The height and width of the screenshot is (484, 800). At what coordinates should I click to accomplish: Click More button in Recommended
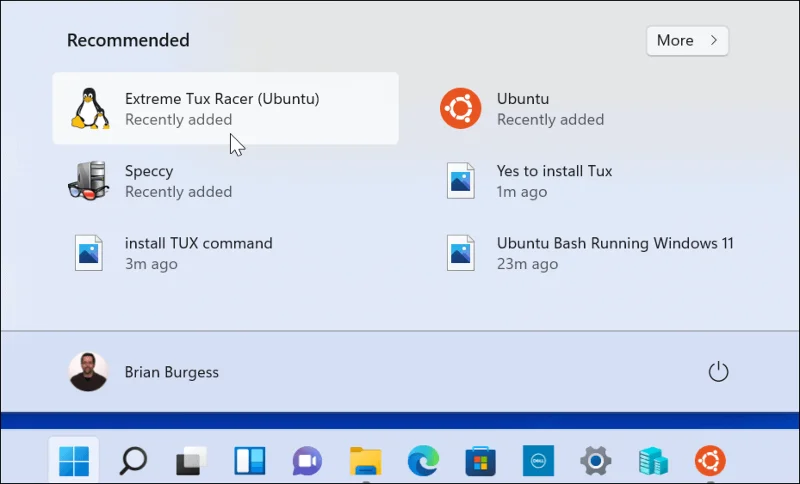pyautogui.click(x=687, y=41)
